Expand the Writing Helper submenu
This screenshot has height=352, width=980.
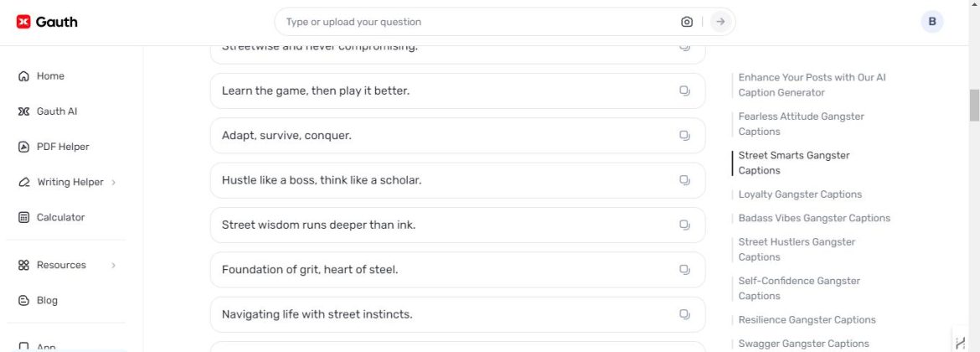pos(113,182)
